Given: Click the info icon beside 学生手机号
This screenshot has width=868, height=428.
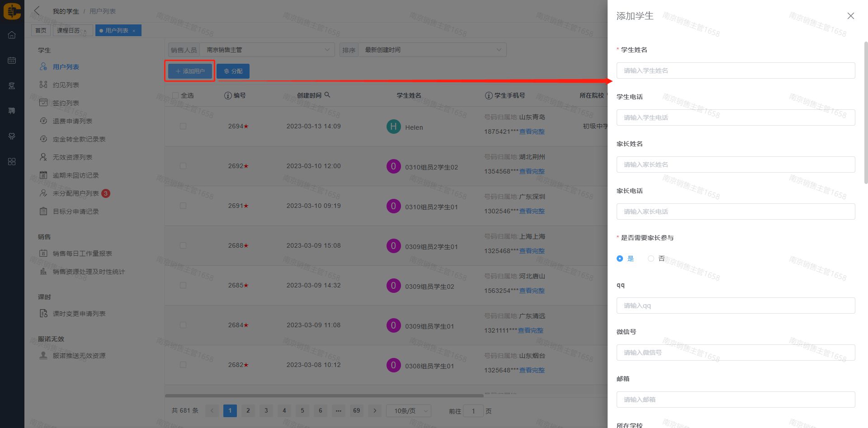Looking at the screenshot, I should click(x=488, y=96).
